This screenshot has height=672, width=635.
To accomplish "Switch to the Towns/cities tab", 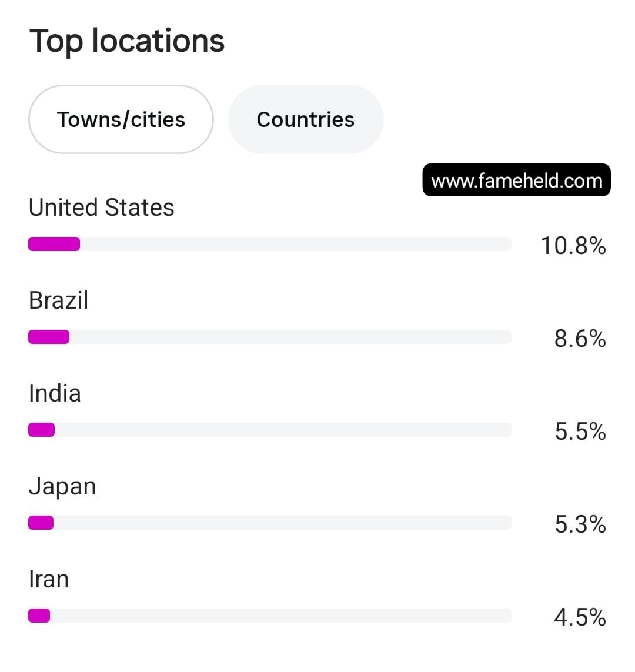I will click(x=121, y=119).
